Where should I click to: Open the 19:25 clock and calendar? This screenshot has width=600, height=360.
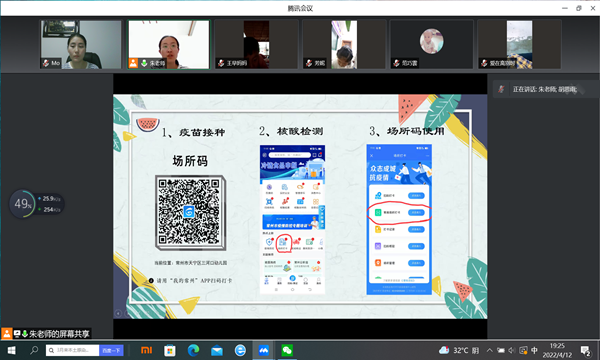tap(557, 350)
